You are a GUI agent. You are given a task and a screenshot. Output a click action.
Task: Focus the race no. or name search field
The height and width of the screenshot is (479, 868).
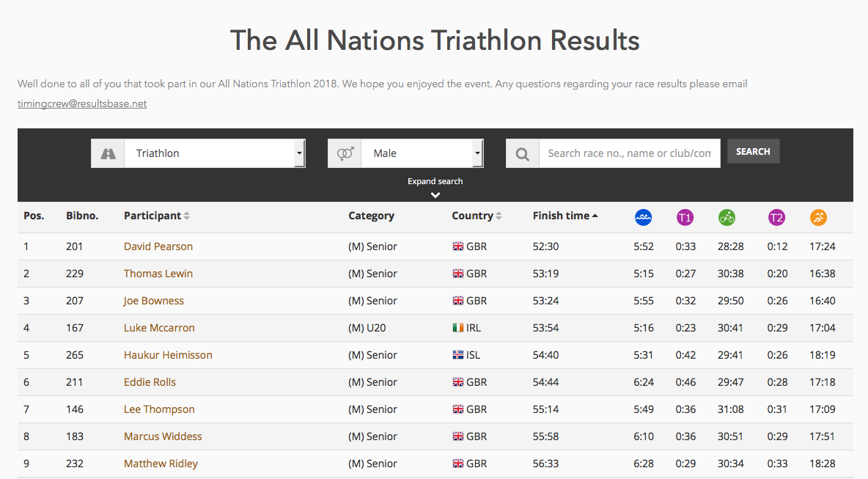point(630,153)
